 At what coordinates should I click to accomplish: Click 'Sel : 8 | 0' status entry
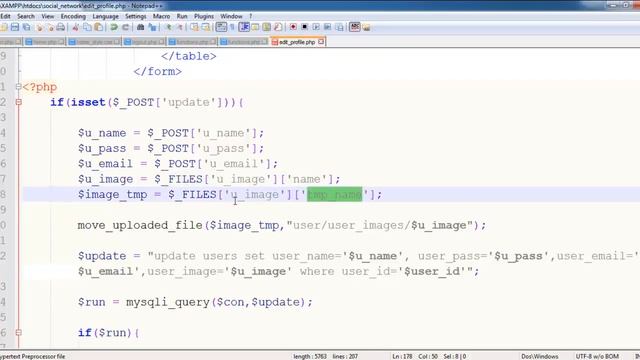[455, 356]
